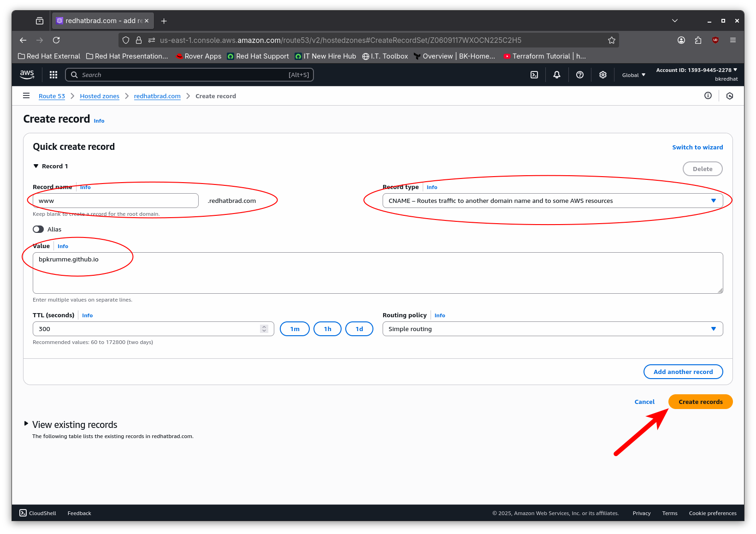The height and width of the screenshot is (534, 756).
Task: Set TTL to 1h
Action: click(327, 329)
